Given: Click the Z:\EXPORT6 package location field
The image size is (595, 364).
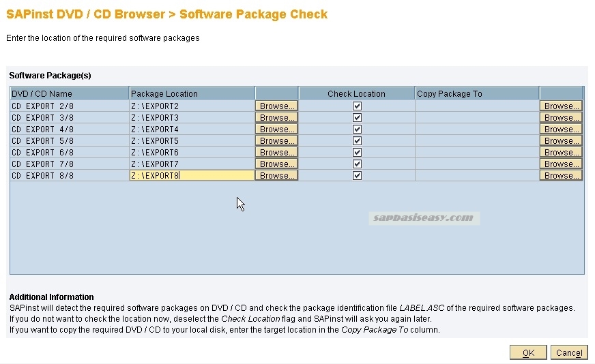Looking at the screenshot, I should click(x=192, y=153).
